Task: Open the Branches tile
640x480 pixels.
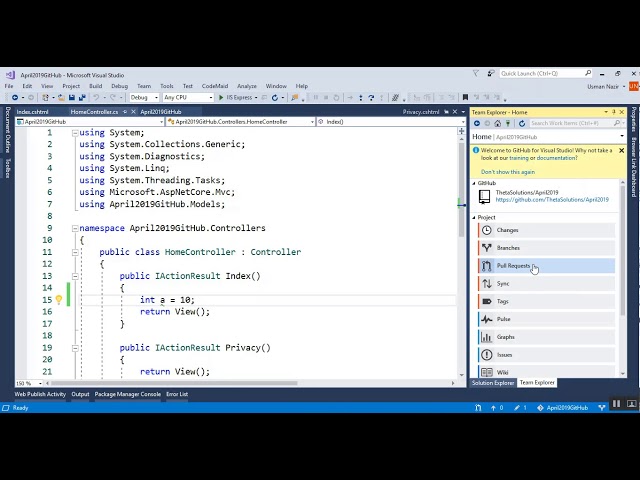Action: tap(547, 248)
